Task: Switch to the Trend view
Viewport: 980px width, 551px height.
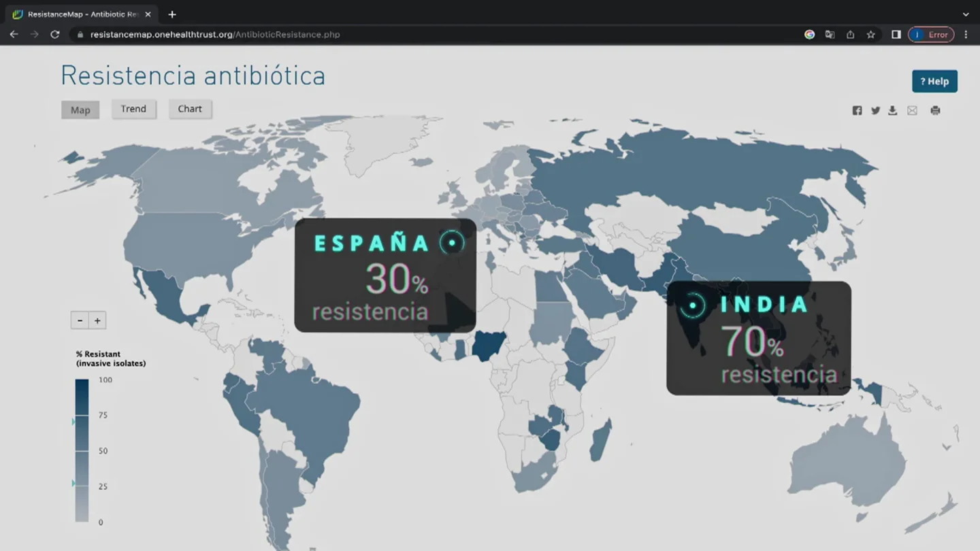Action: click(133, 109)
